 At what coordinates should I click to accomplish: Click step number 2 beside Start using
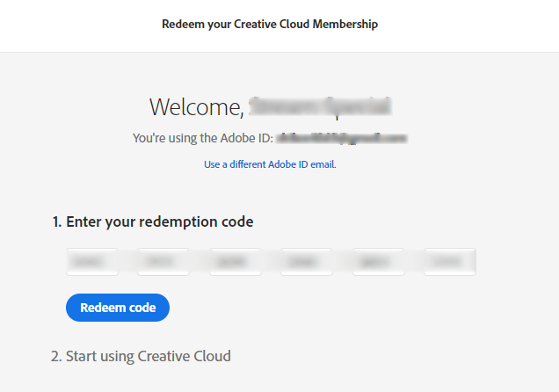click(56, 356)
